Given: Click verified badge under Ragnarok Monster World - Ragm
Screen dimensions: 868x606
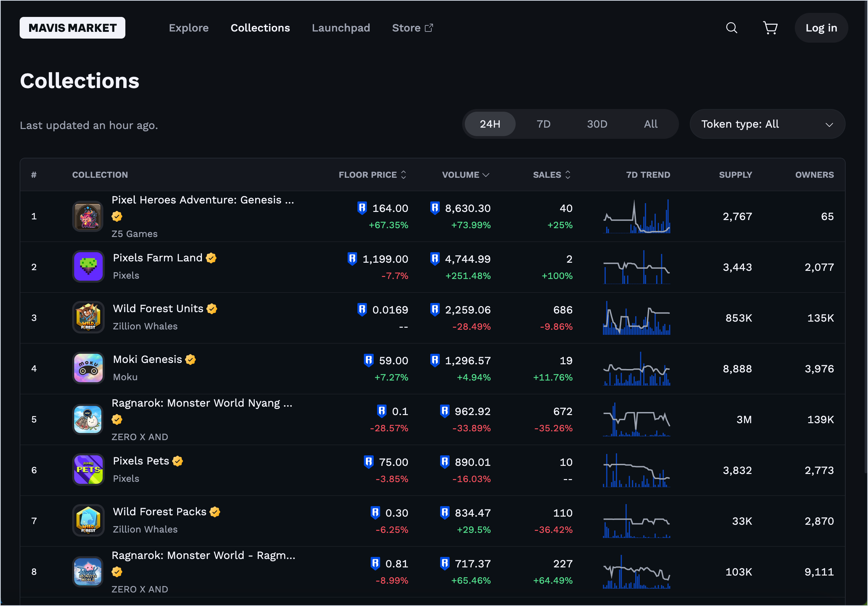Looking at the screenshot, I should point(117,571).
